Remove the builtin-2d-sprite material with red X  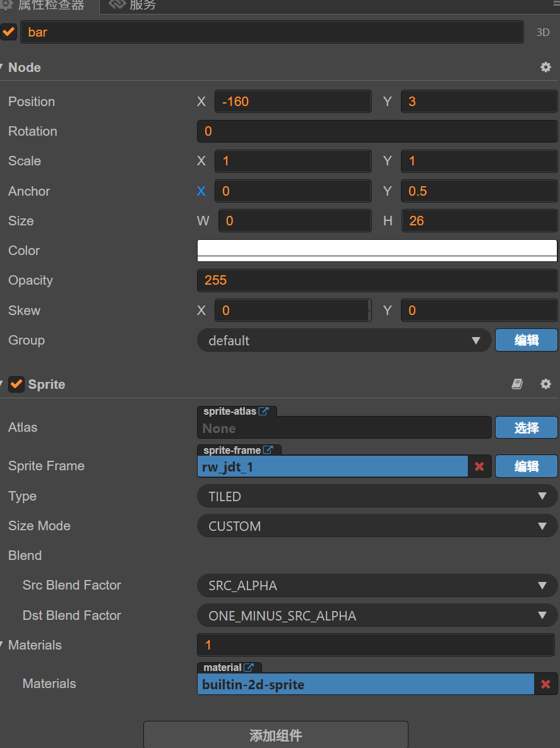click(545, 684)
